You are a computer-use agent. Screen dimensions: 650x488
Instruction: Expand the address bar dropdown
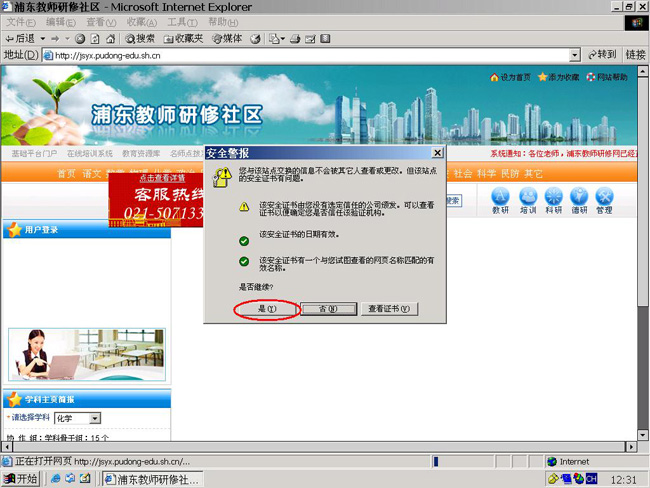click(575, 55)
